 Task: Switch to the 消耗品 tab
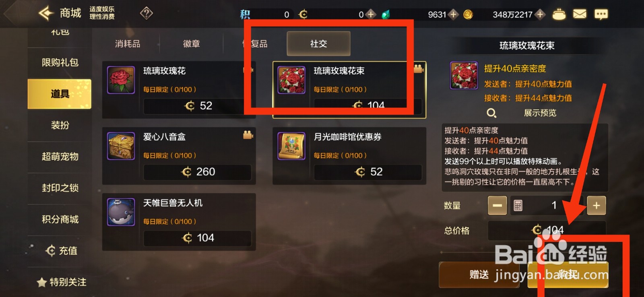128,44
